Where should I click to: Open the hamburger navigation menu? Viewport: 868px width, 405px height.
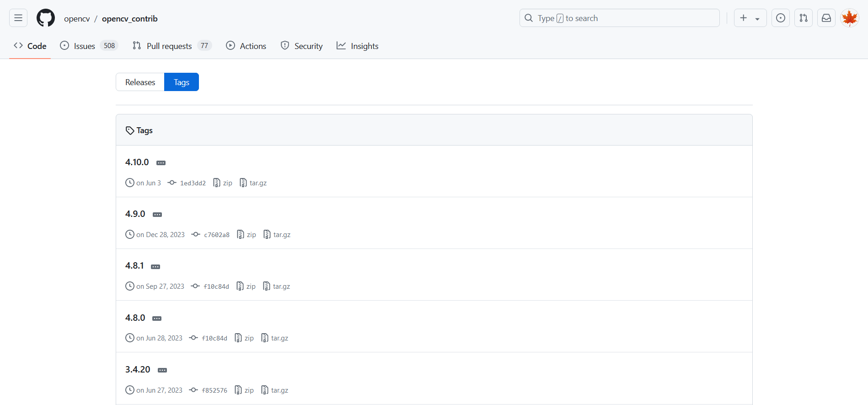tap(18, 18)
